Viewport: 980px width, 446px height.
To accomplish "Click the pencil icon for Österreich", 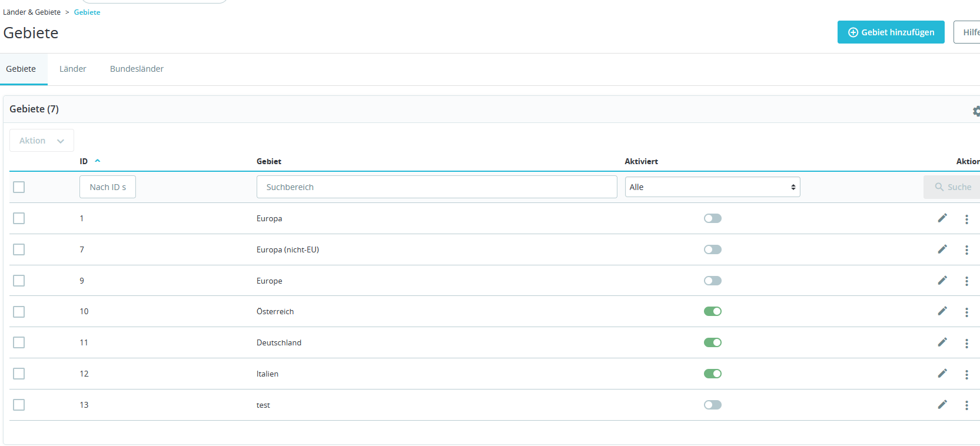I will click(942, 311).
